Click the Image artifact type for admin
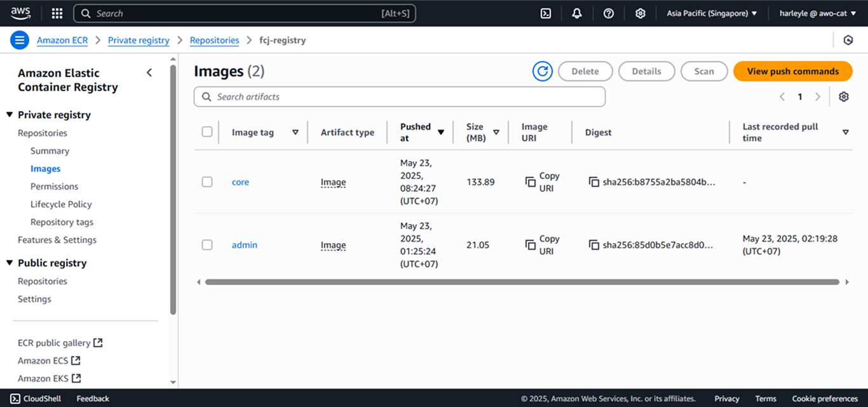868x407 pixels. point(334,245)
